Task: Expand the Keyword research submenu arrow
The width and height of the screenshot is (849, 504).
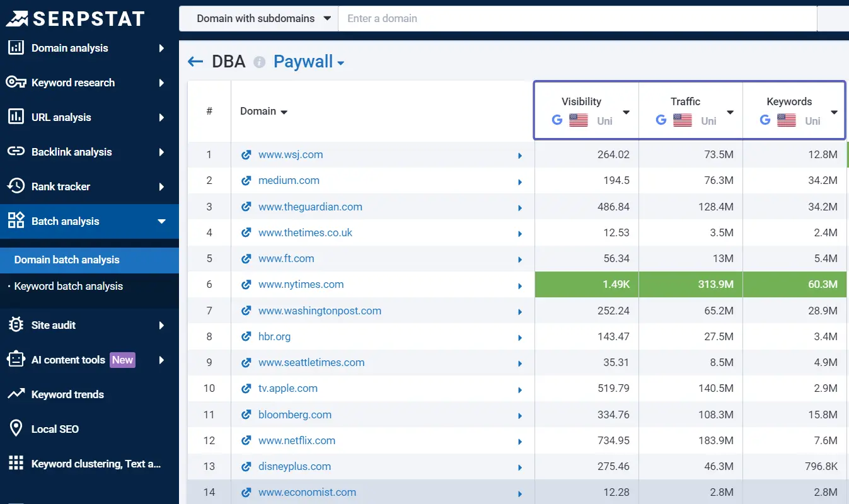Action: pyautogui.click(x=161, y=83)
